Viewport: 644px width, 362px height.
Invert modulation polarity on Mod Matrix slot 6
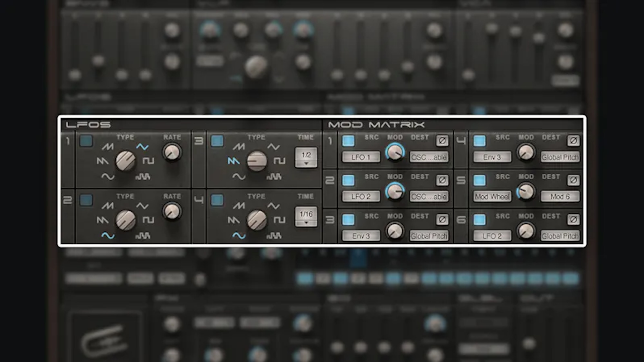click(573, 219)
